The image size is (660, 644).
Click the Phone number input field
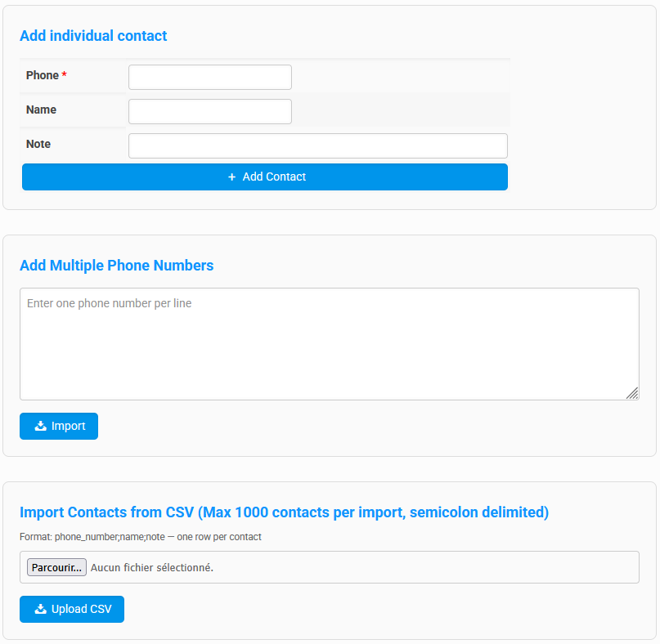pos(210,77)
